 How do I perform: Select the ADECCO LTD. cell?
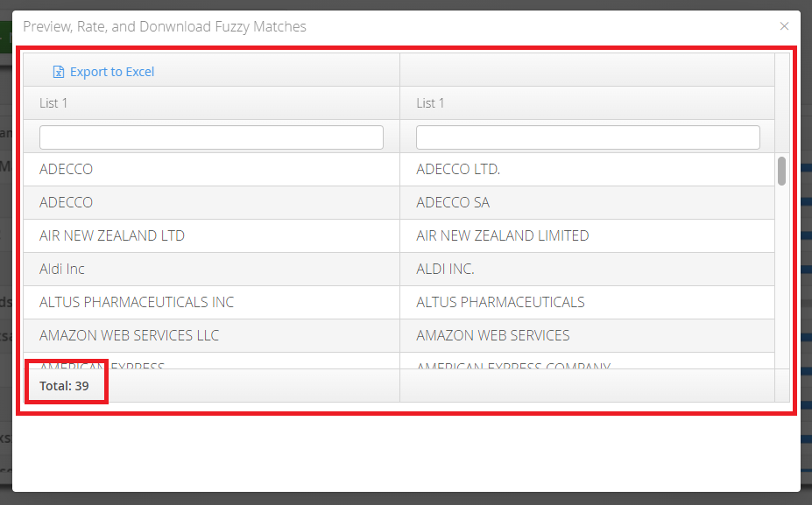(x=587, y=169)
